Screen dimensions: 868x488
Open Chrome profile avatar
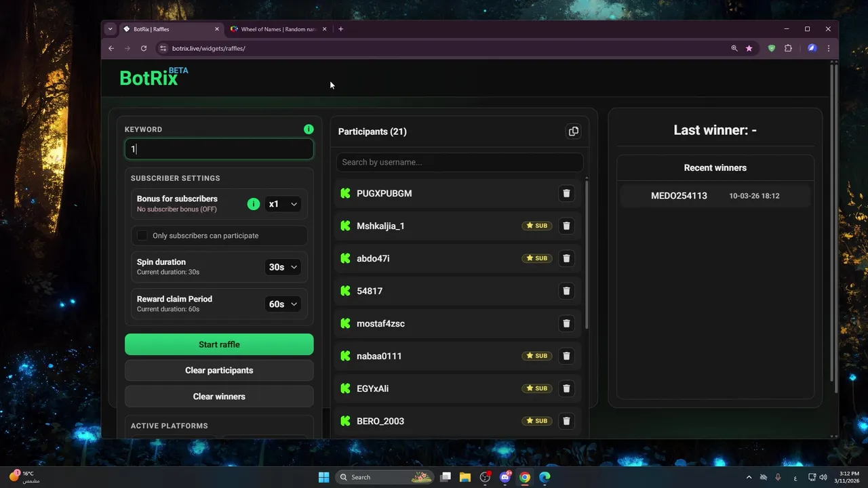coord(812,48)
